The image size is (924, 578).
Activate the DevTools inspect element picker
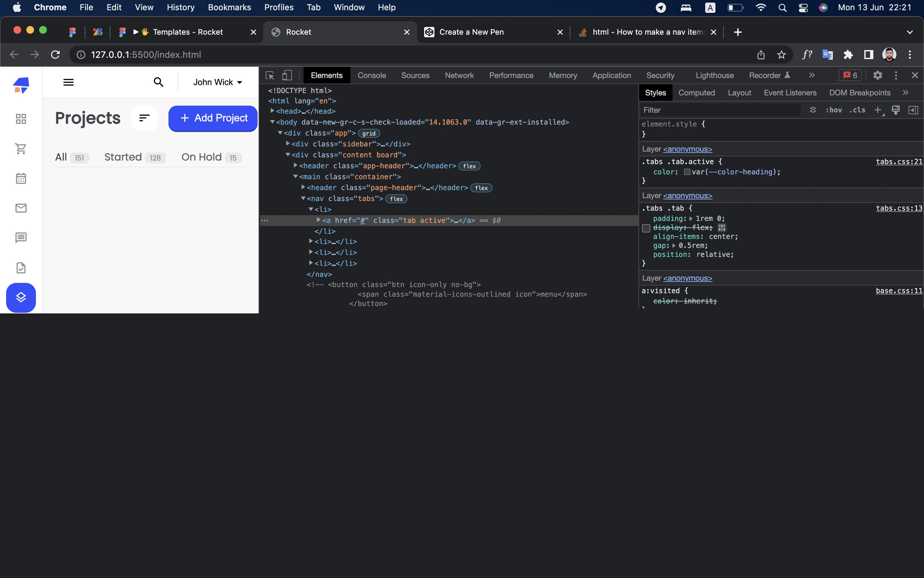(x=270, y=75)
